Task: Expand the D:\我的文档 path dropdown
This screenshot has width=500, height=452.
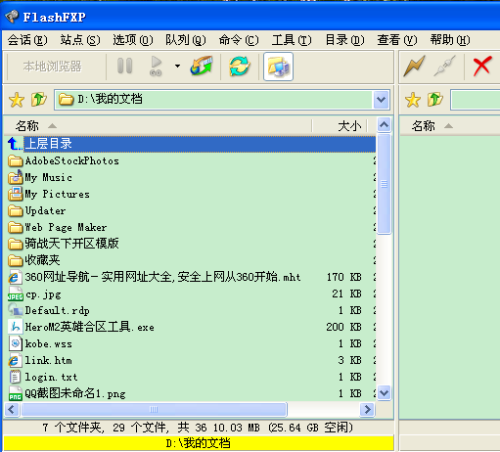Action: click(x=381, y=100)
